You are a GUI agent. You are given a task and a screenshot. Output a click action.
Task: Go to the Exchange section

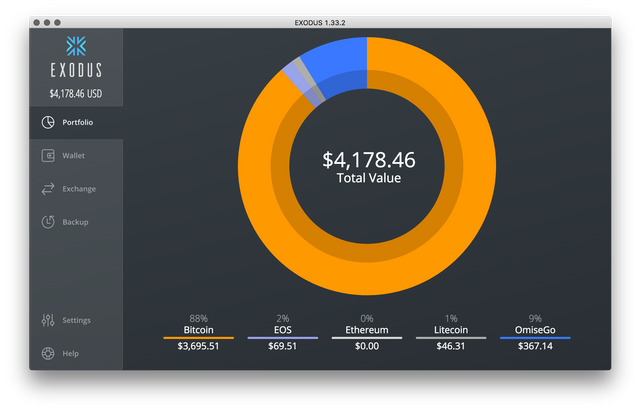pyautogui.click(x=76, y=189)
